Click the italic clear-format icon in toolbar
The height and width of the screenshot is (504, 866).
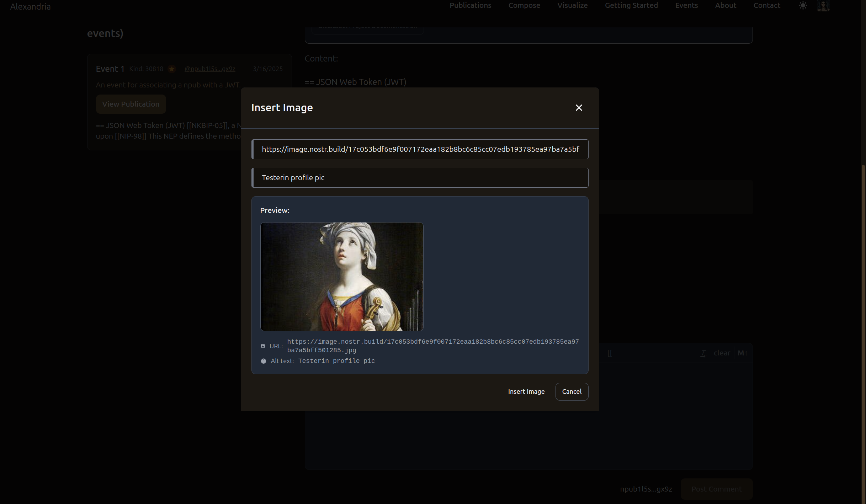703,353
